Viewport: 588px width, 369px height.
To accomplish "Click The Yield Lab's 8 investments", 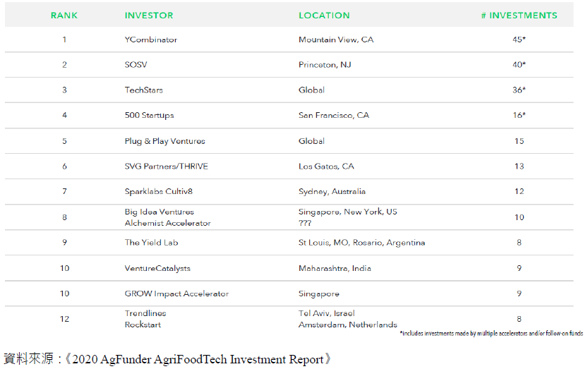I will 520,243.
